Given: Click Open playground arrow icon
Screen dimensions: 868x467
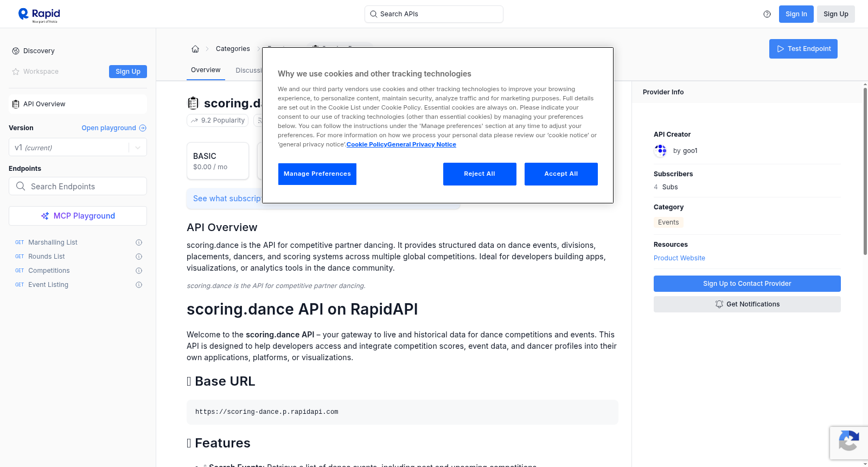Looking at the screenshot, I should [x=143, y=128].
